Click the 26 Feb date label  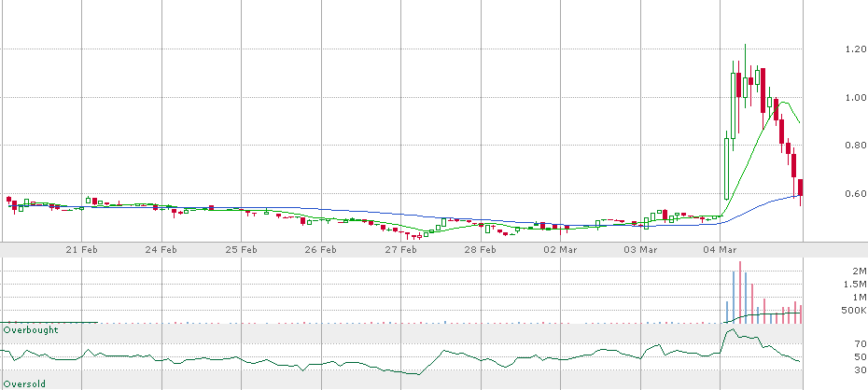321,249
